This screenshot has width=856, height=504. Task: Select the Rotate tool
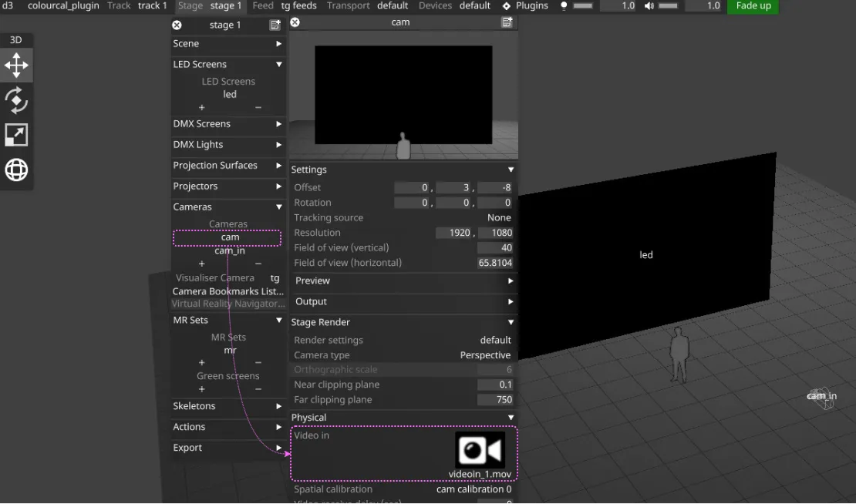click(x=16, y=100)
